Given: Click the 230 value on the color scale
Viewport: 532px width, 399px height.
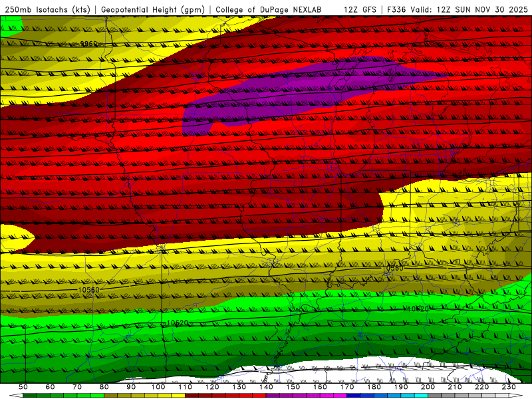Looking at the screenshot, I should (x=509, y=387).
